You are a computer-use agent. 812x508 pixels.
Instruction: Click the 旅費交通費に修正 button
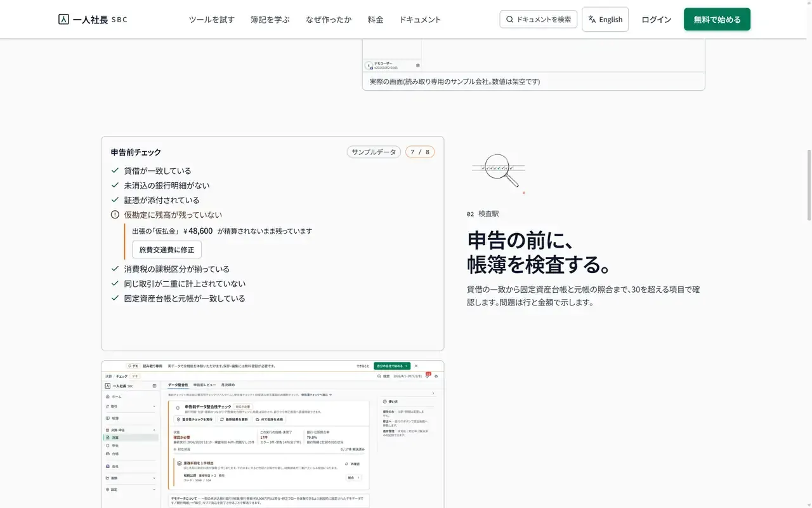(167, 250)
